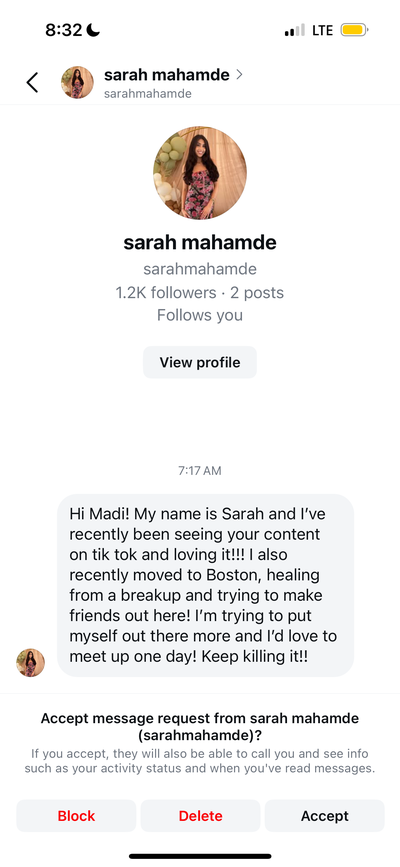Tap sender avatar beside message bubble
This screenshot has height=867, width=400.
point(30,662)
